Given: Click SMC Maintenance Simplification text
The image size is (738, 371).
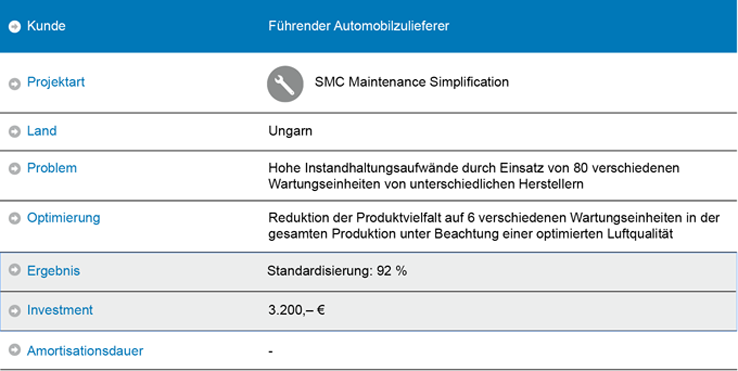Looking at the screenshot, I should [412, 82].
